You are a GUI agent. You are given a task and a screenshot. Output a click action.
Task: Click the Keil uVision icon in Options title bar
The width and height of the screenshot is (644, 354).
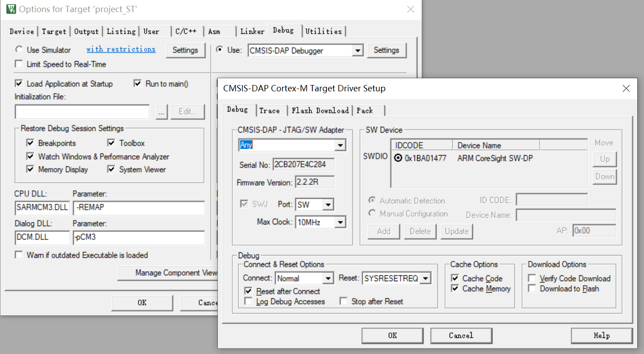coord(12,9)
